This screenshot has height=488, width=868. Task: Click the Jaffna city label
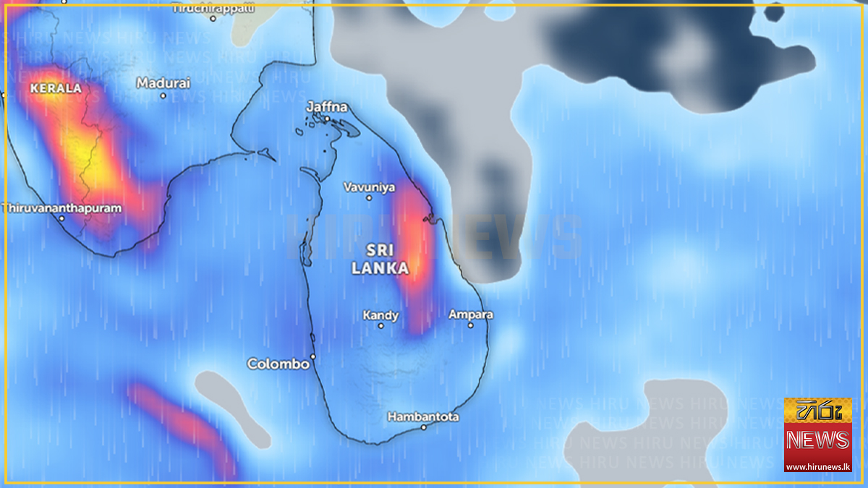[327, 107]
